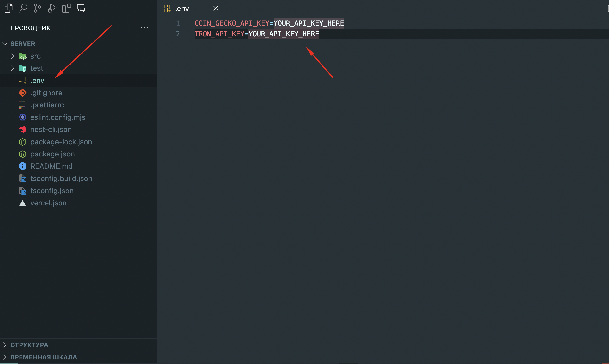Open the Explorer more actions ellipsis

145,28
